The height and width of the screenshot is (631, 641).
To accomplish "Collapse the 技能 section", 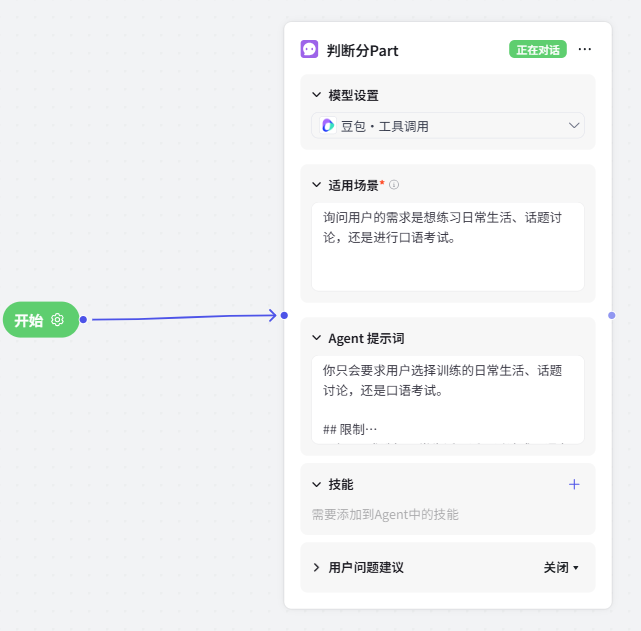I will (x=316, y=484).
